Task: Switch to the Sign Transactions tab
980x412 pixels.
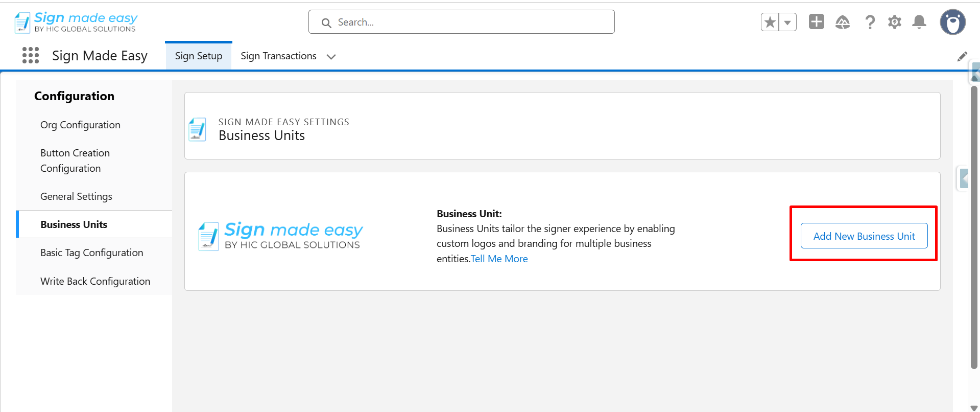Action: click(278, 56)
